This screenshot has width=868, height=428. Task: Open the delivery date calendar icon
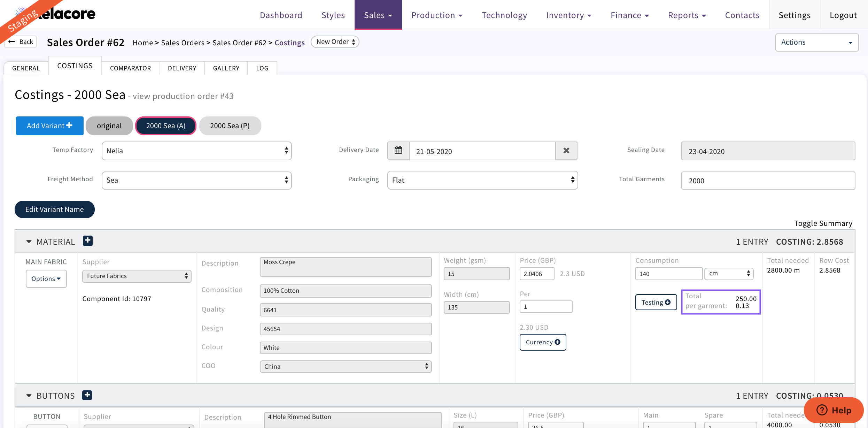point(398,151)
